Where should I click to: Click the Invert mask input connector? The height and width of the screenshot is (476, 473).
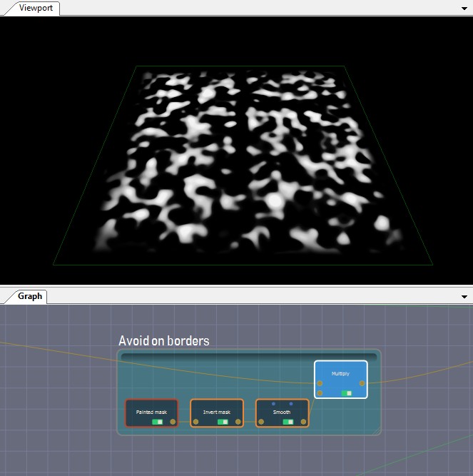coord(195,422)
